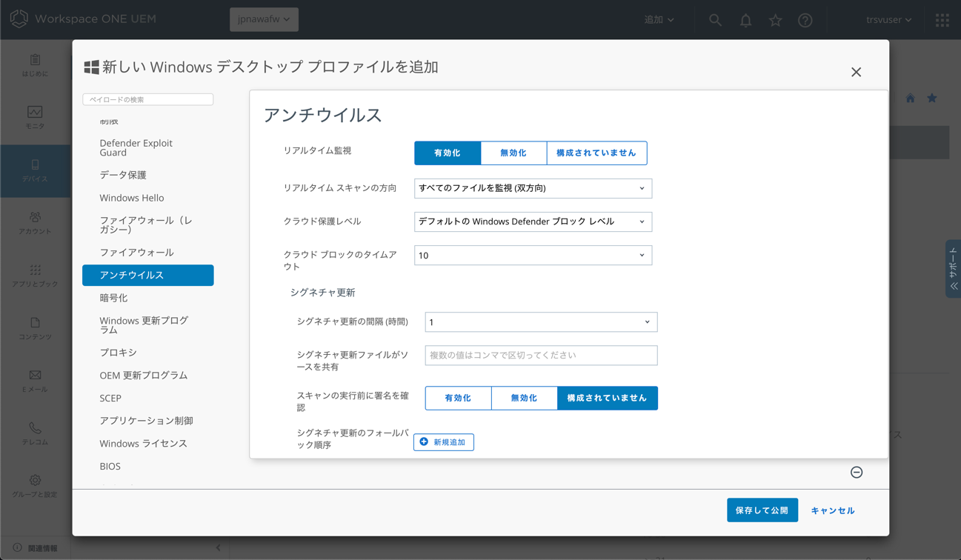
Task: Click キャンセル button
Action: coord(833,510)
